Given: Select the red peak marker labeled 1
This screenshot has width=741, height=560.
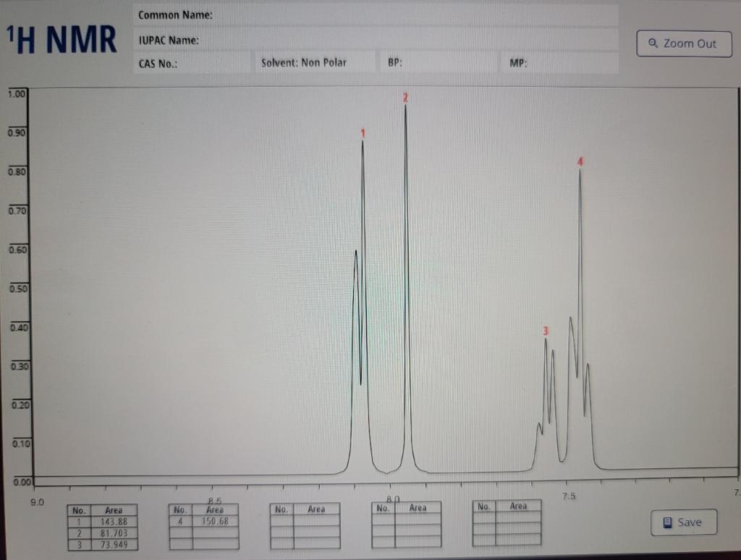Looking at the screenshot, I should click(363, 133).
